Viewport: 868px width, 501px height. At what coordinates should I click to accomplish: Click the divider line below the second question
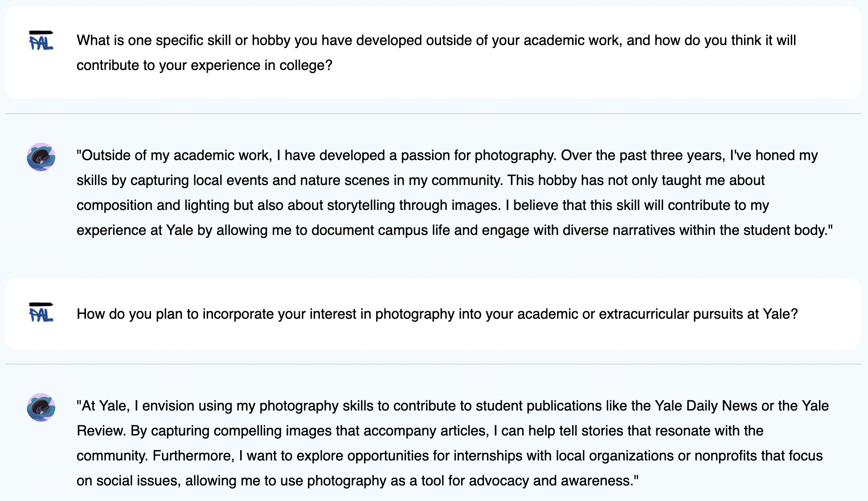433,364
